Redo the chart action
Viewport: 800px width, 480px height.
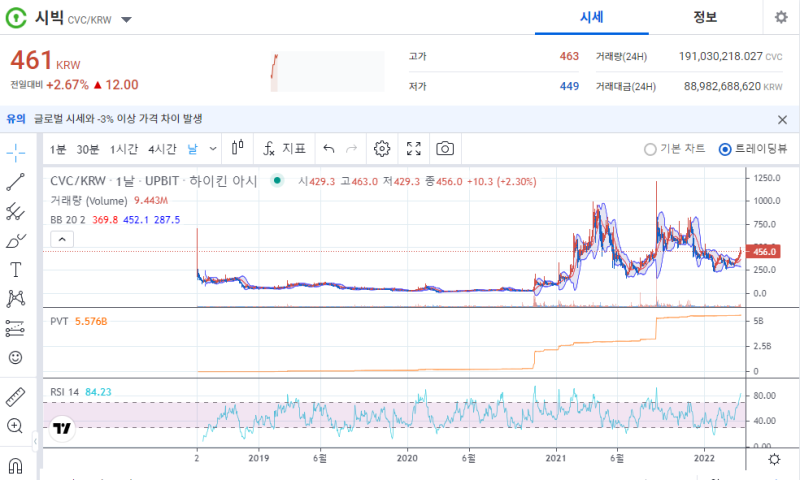pyautogui.click(x=352, y=149)
